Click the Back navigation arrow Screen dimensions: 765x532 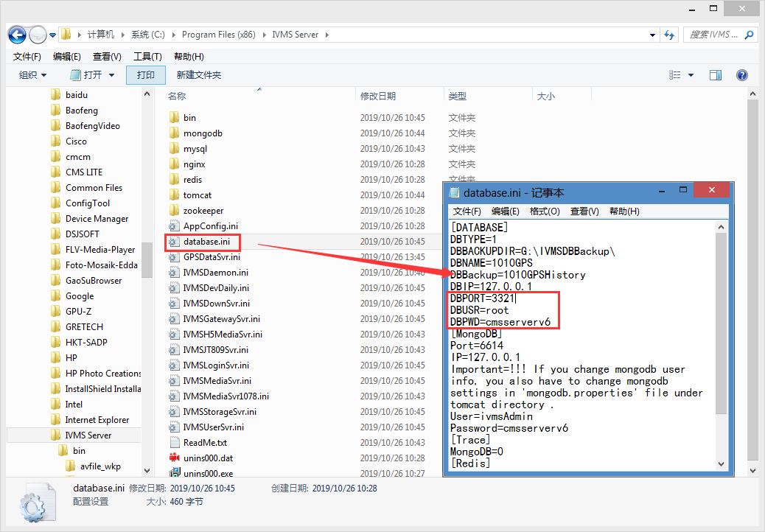(x=18, y=35)
